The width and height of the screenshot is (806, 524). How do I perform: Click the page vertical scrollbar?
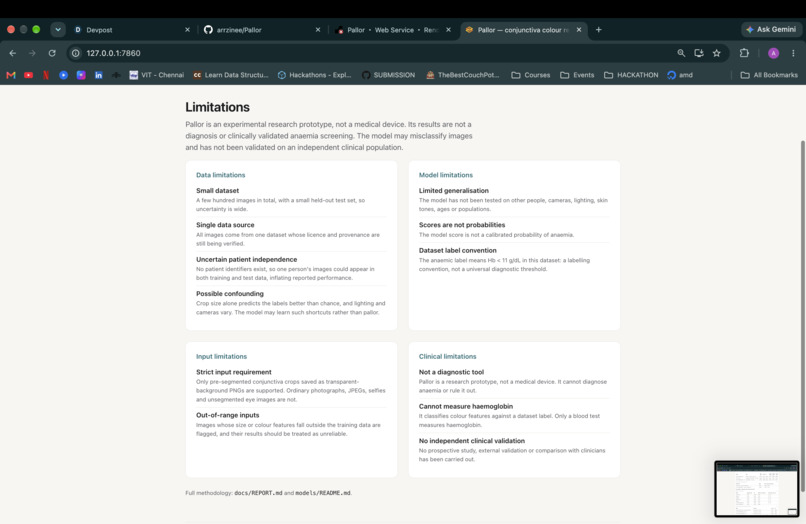tap(802, 315)
